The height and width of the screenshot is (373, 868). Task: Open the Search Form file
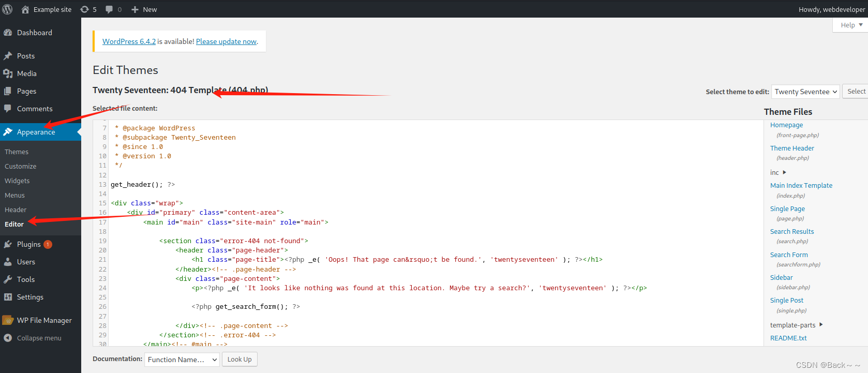click(x=789, y=255)
